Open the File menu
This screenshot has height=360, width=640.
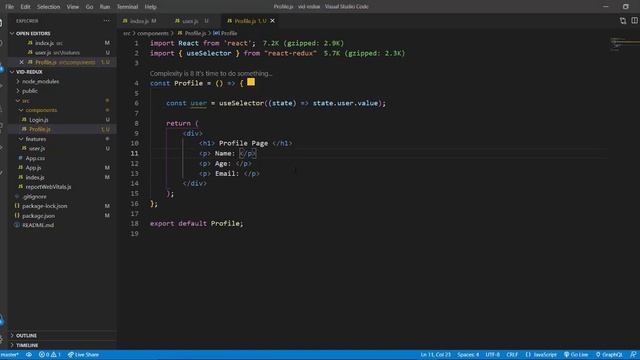(x=9, y=7)
